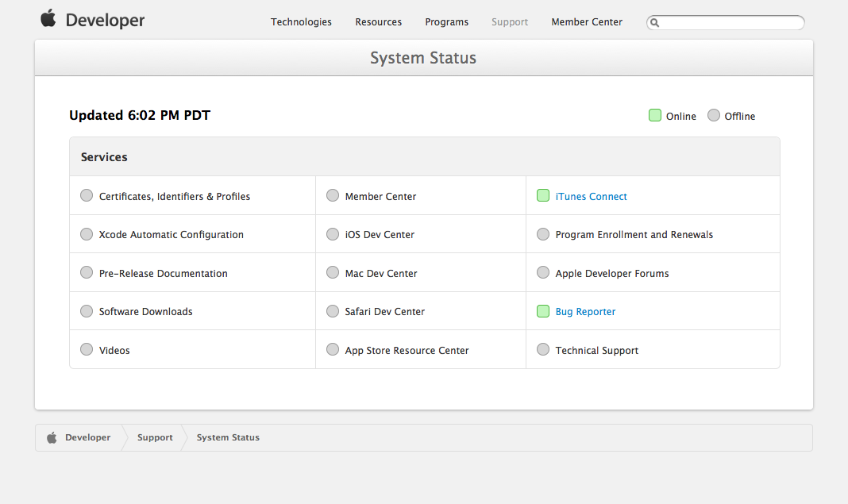Click inside the search input field
This screenshot has height=504, width=848.
pos(730,23)
